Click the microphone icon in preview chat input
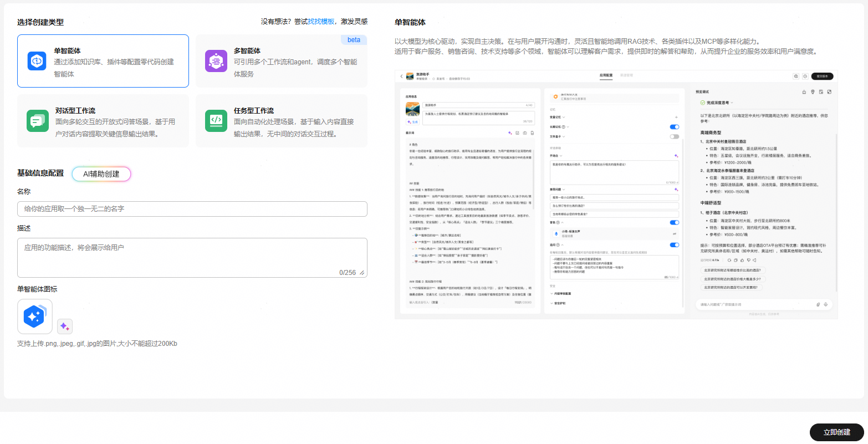This screenshot has height=444, width=868. tap(825, 304)
